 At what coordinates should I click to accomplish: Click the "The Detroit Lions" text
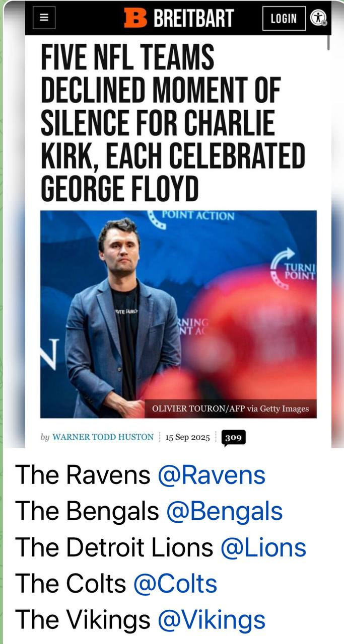[x=114, y=547]
